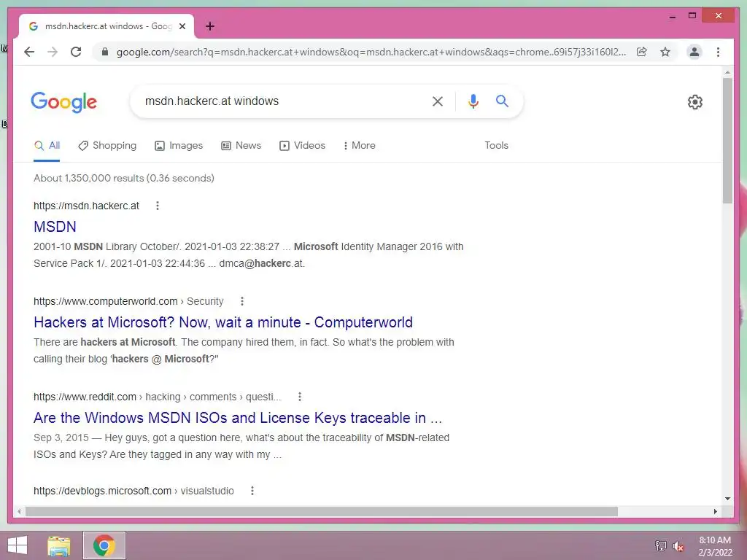Open File Explorer from taskbar
Viewport: 747px width, 560px height.
59,545
